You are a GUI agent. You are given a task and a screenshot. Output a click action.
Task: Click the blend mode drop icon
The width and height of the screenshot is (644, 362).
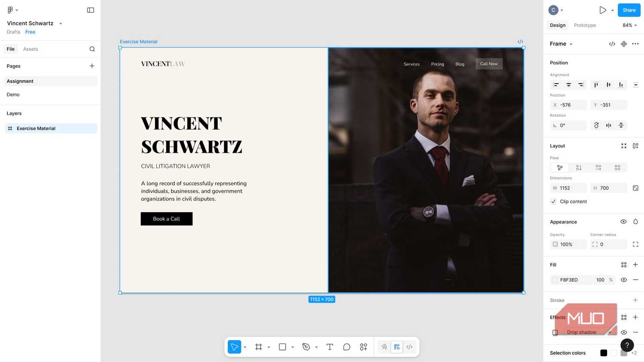[x=635, y=222]
